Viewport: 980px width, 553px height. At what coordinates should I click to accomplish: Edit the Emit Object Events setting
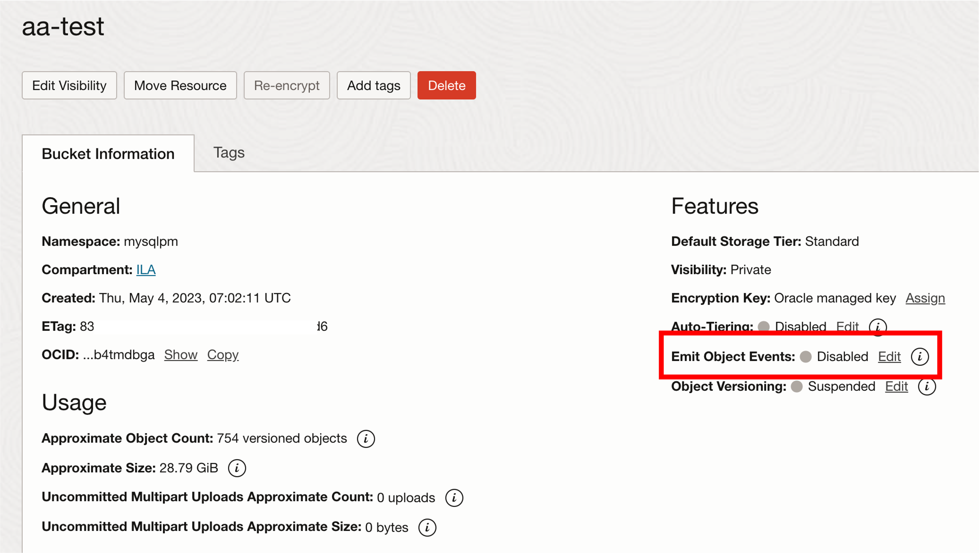point(889,356)
